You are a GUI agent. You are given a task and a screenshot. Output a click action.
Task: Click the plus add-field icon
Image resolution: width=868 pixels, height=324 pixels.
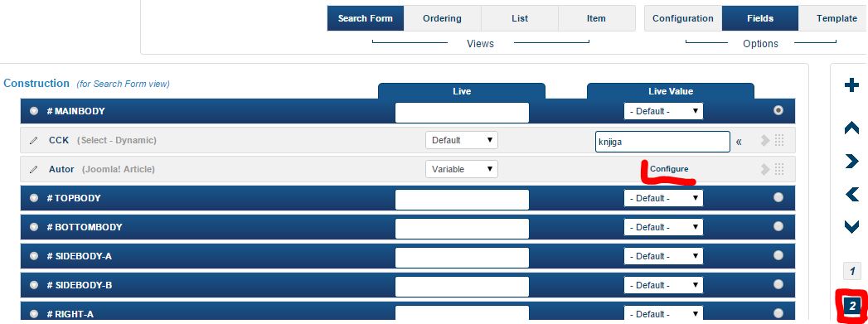tap(851, 85)
